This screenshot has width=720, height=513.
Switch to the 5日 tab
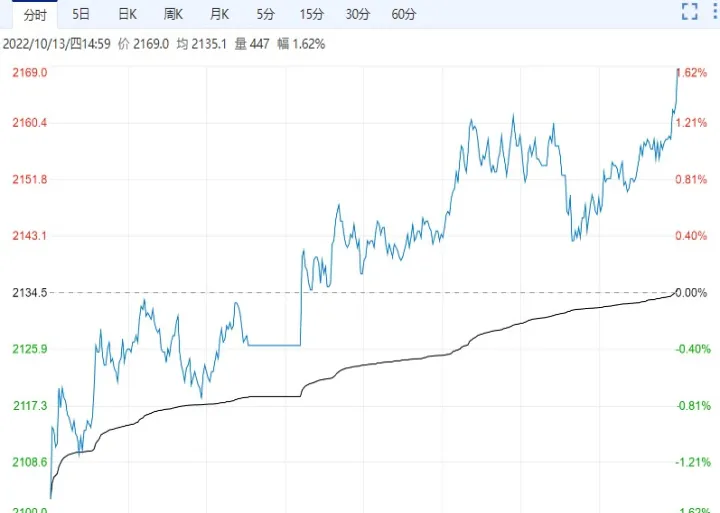coord(80,14)
